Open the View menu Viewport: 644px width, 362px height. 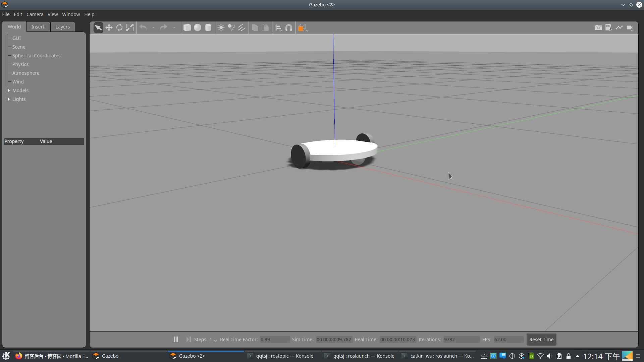pyautogui.click(x=52, y=14)
